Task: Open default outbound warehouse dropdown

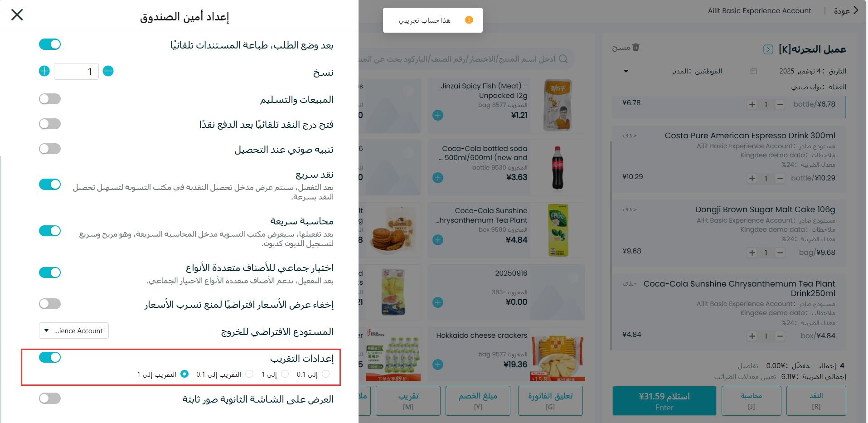Action: [x=74, y=331]
